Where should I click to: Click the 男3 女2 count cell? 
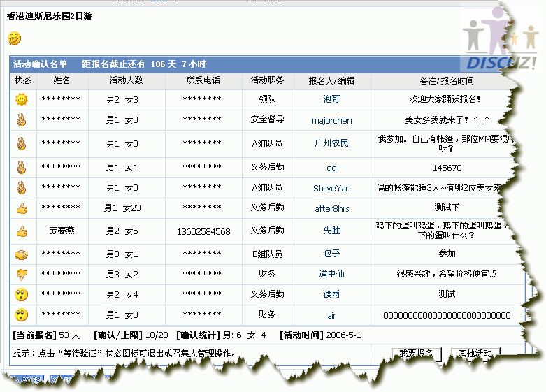click(x=122, y=275)
